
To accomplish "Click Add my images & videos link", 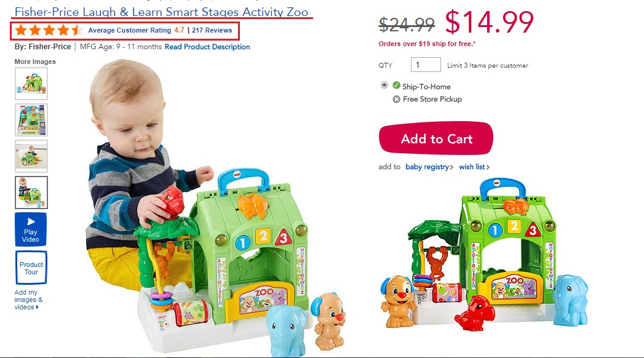I will tap(28, 300).
